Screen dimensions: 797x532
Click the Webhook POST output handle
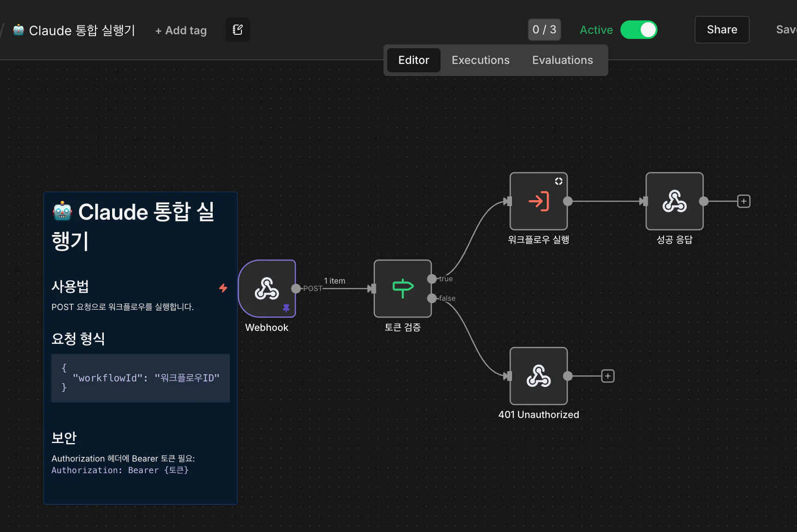coord(296,288)
